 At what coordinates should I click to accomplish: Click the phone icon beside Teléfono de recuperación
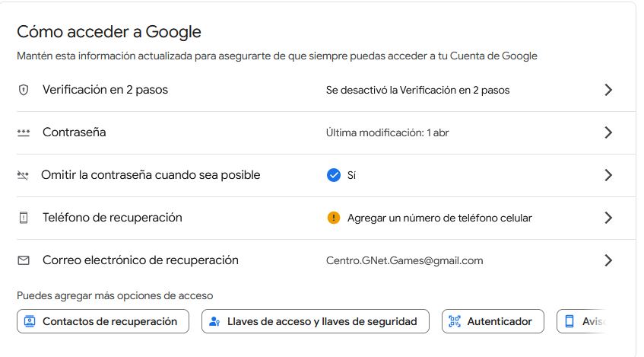24,218
